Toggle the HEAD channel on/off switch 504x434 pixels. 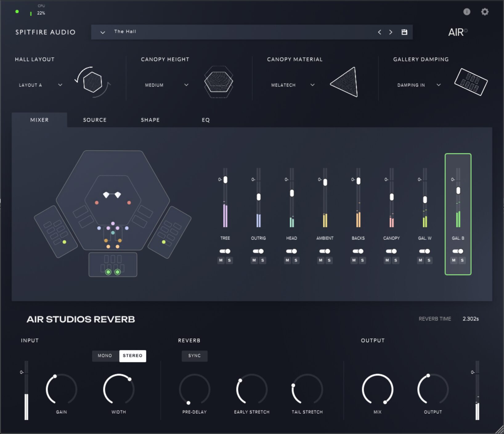291,251
